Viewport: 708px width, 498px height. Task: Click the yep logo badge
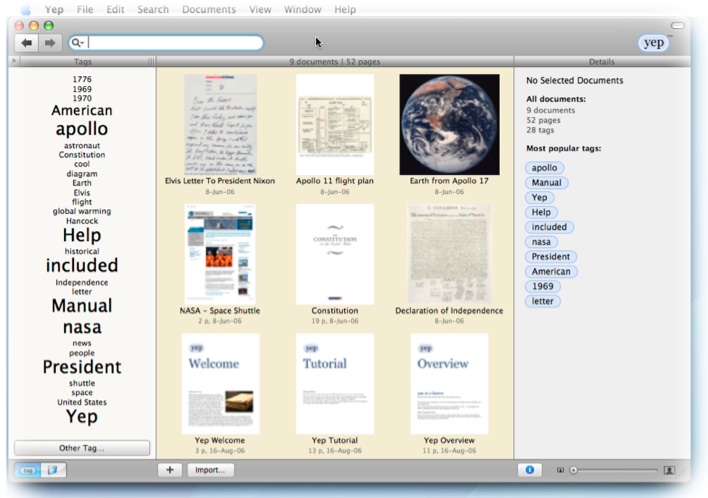pos(653,43)
